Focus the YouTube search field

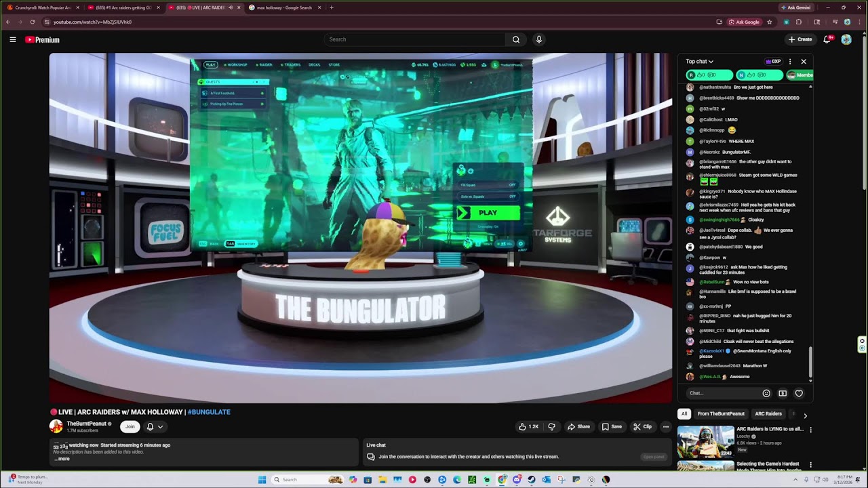[x=415, y=39]
